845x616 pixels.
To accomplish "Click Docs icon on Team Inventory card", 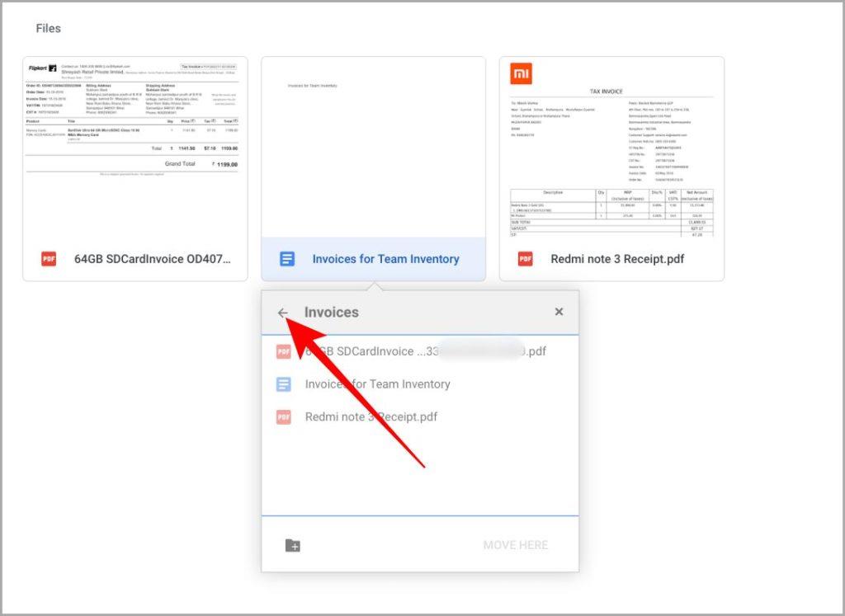I will (x=287, y=259).
